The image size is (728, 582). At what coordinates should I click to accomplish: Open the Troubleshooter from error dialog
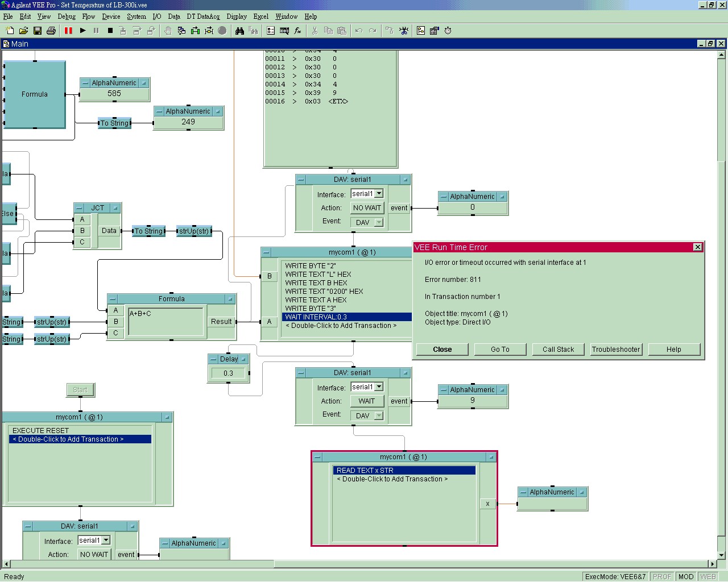click(x=616, y=350)
